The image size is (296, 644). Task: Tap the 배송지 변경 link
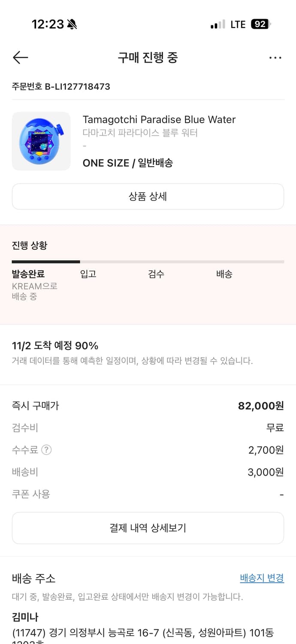click(262, 578)
